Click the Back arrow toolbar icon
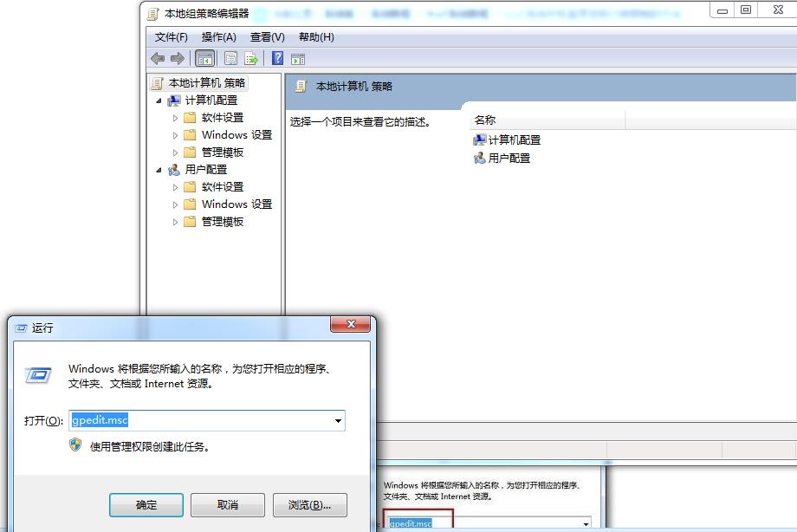Viewport: 797px width, 532px height. pyautogui.click(x=158, y=59)
